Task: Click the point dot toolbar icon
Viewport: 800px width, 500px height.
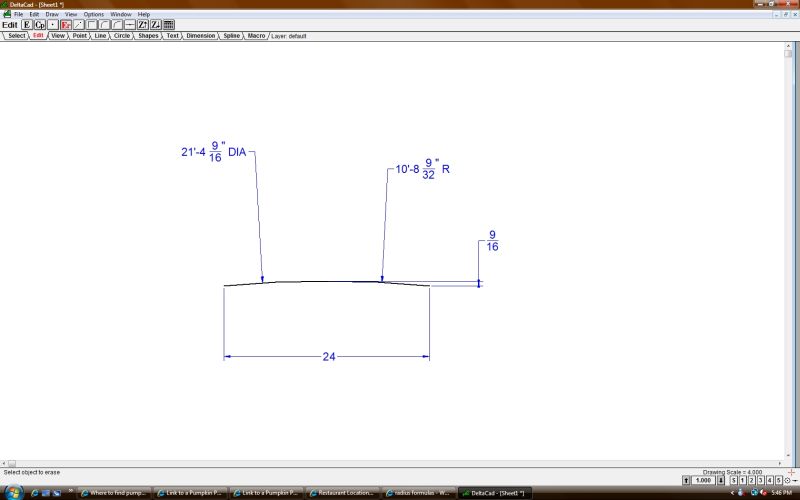Action: (53, 25)
